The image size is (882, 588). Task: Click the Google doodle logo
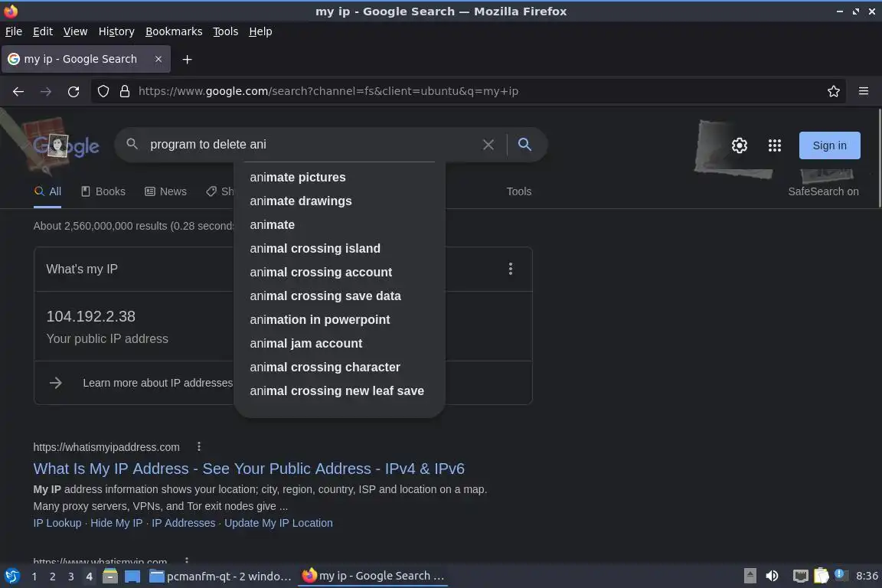(x=66, y=145)
